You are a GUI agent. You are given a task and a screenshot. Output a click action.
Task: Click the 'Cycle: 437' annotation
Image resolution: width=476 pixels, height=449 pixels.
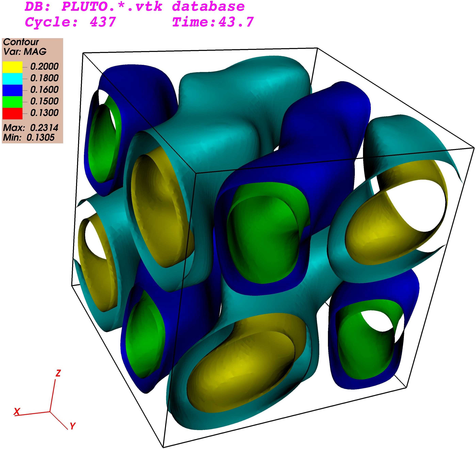click(x=70, y=22)
